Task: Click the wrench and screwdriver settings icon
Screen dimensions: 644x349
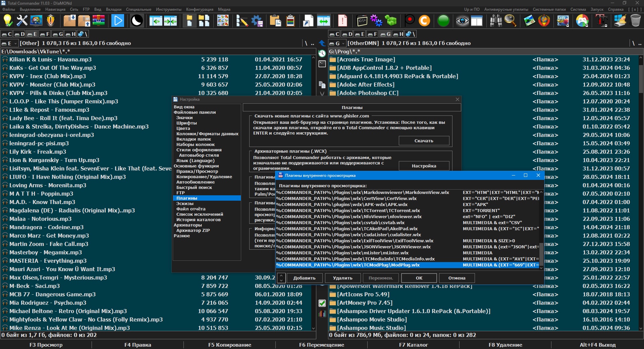Action: click(x=22, y=21)
